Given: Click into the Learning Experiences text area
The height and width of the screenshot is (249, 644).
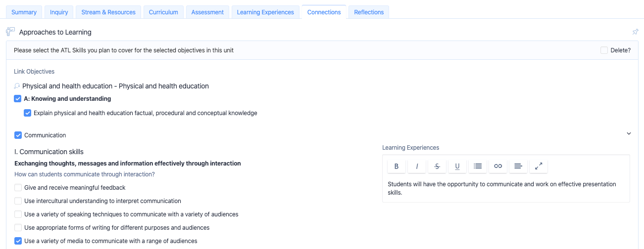Looking at the screenshot, I should 506,188.
